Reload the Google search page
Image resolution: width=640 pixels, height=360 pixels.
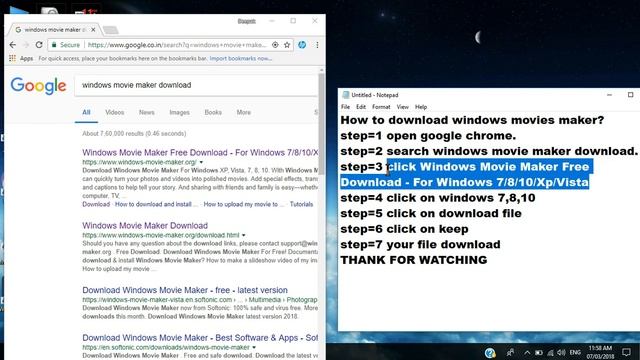(39, 45)
